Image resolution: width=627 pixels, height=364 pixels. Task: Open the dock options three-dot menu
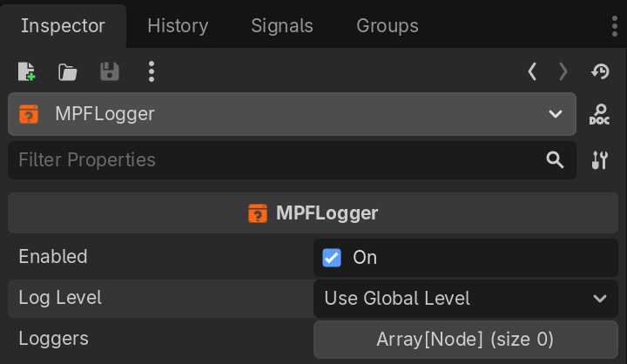615,26
